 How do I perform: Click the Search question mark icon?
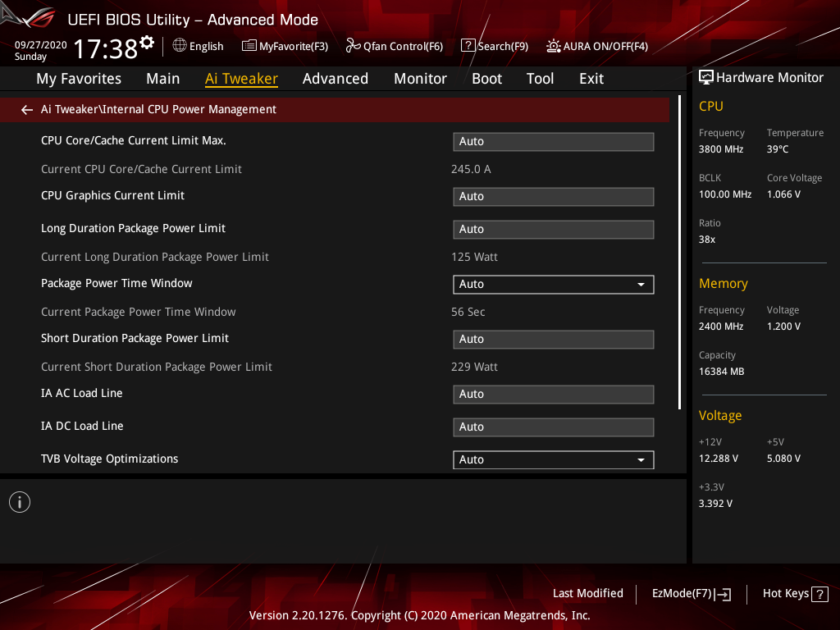[x=468, y=46]
